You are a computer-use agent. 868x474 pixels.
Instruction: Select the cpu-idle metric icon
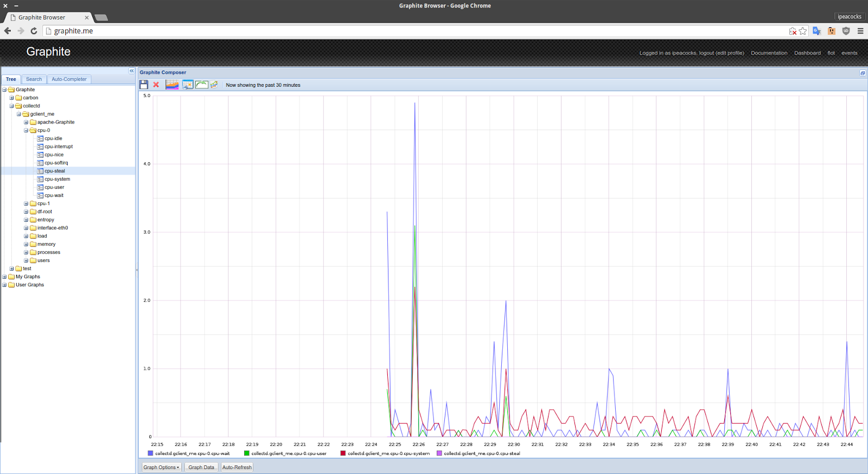(x=40, y=138)
